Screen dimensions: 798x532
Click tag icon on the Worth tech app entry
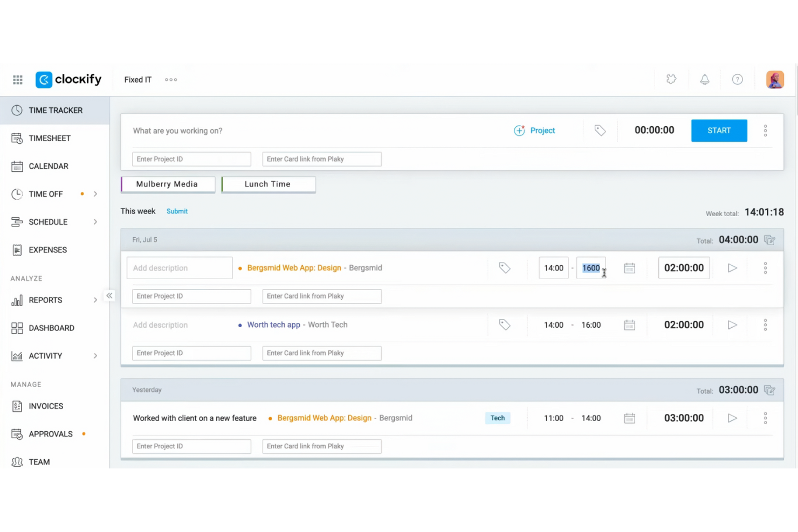(505, 325)
